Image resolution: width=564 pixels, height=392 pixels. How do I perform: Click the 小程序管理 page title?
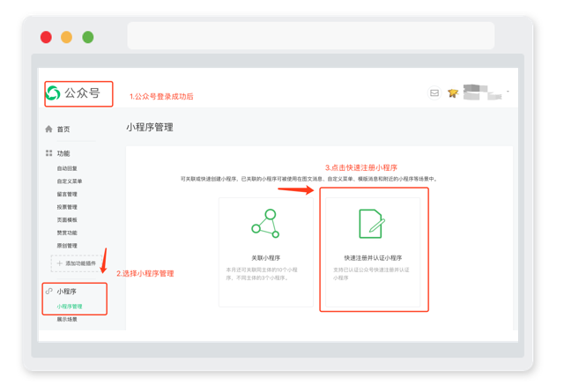click(x=150, y=128)
